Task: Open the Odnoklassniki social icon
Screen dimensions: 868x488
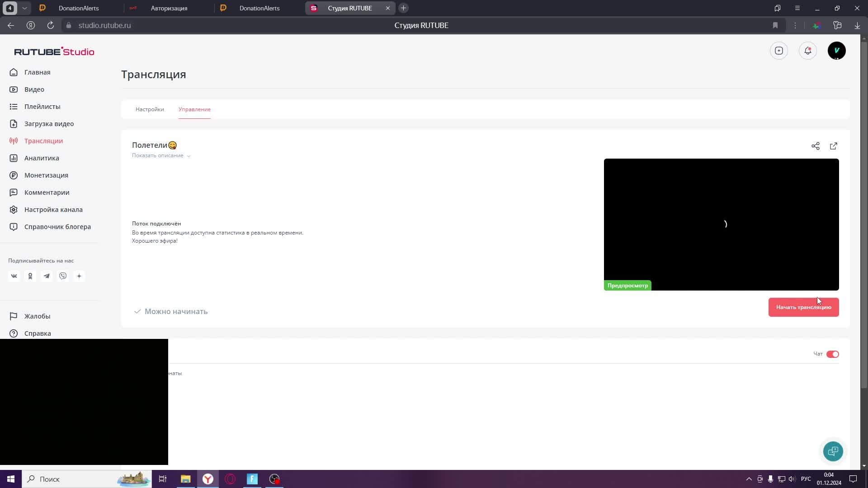Action: tap(30, 276)
